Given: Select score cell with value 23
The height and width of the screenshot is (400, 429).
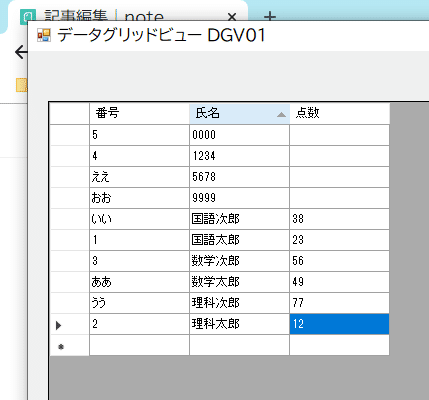Looking at the screenshot, I should pos(339,240).
